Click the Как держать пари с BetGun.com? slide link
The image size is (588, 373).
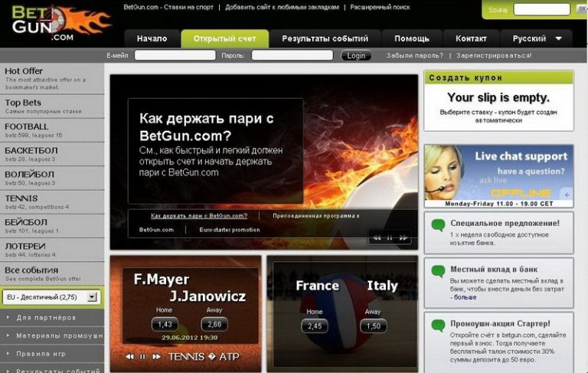pos(199,216)
